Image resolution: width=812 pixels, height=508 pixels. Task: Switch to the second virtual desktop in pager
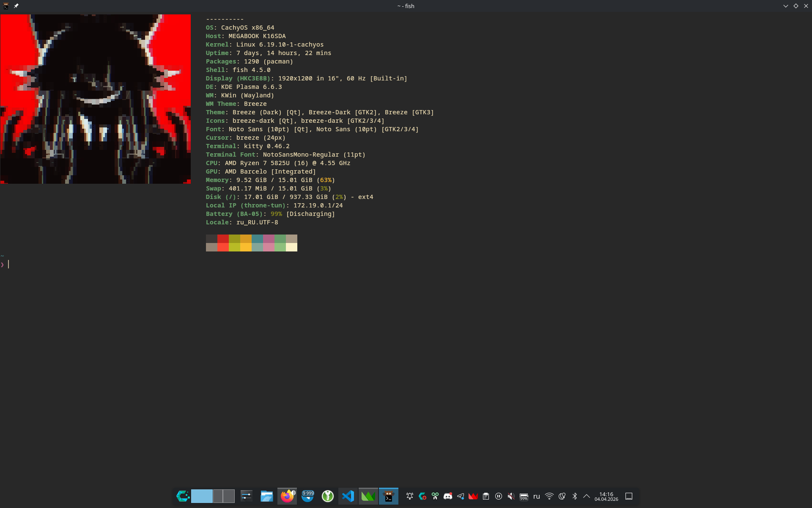tap(218, 496)
